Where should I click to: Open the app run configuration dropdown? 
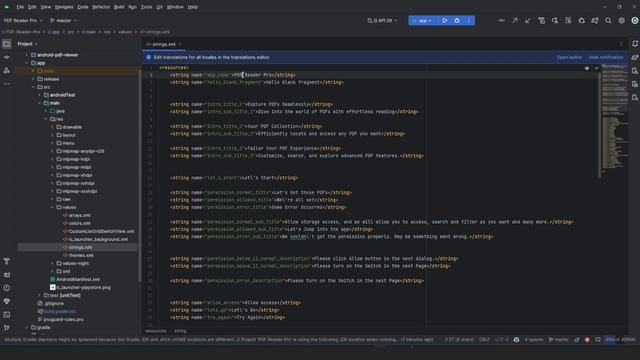tap(423, 20)
